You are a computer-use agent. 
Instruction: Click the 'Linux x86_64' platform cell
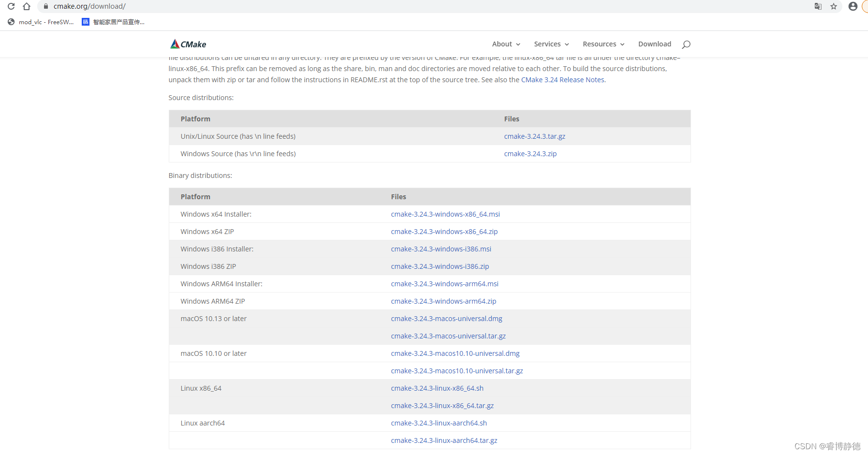coord(201,388)
